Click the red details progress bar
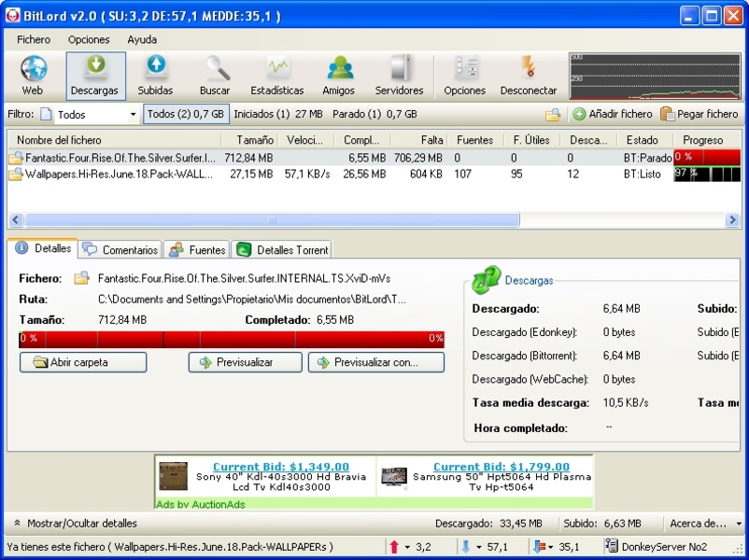749x560 pixels. (232, 340)
